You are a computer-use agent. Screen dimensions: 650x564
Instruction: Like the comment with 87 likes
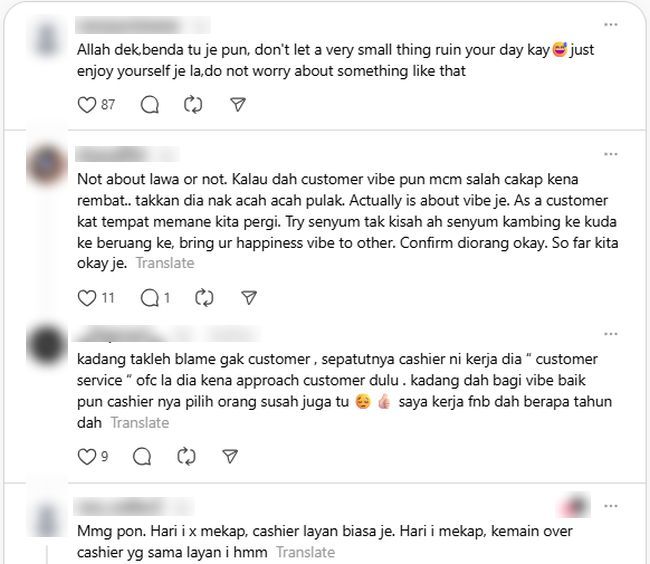[x=87, y=104]
